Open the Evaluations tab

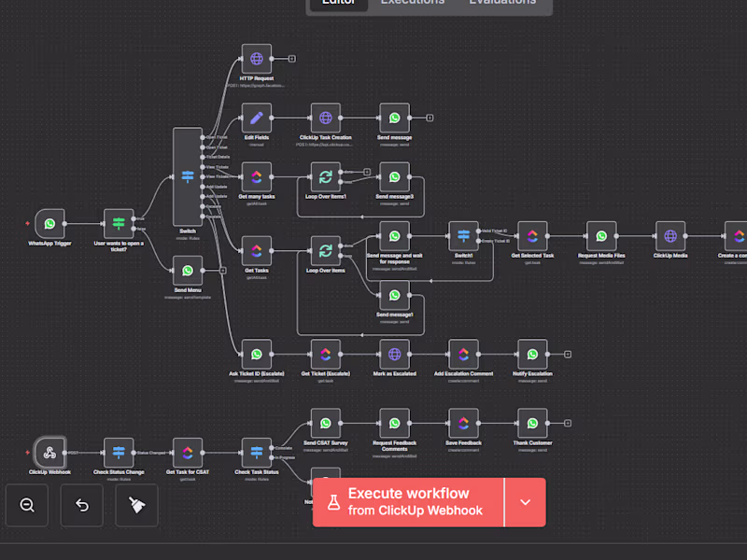pyautogui.click(x=502, y=3)
